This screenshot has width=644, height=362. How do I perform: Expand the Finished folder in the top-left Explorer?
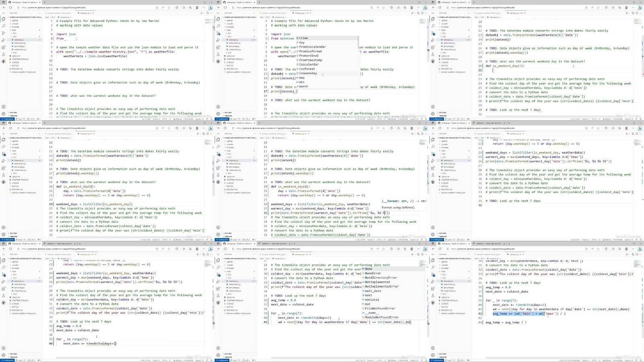(x=16, y=27)
